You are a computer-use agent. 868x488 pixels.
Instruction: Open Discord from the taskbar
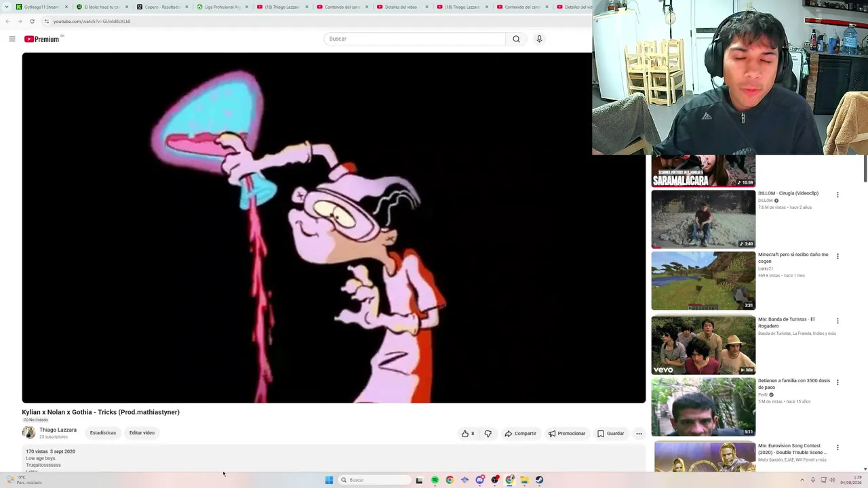479,480
